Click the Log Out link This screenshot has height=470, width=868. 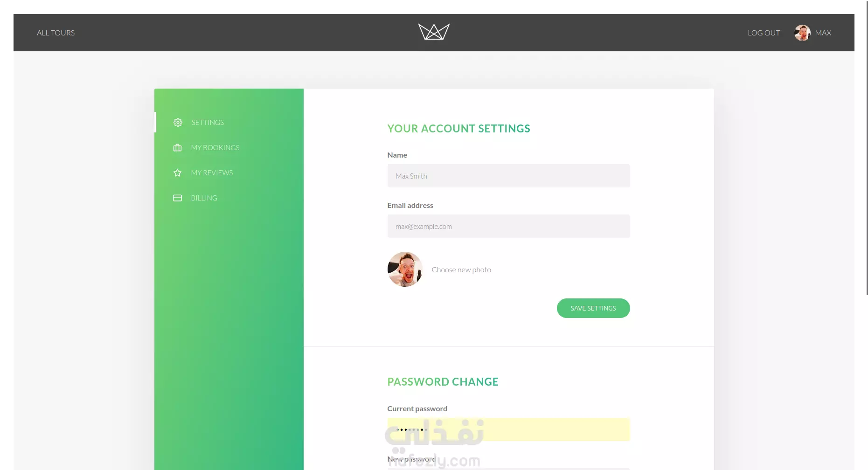(x=764, y=33)
